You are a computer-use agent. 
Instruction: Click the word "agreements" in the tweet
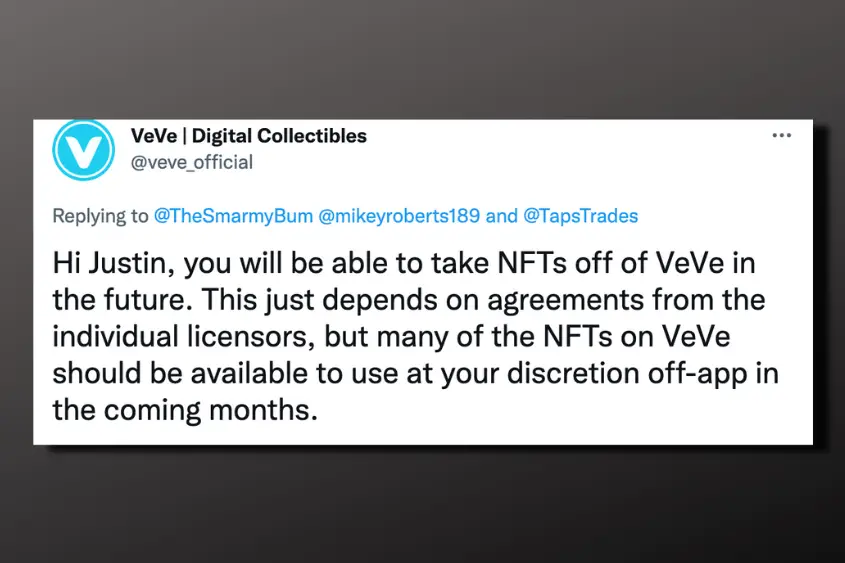[566, 301]
